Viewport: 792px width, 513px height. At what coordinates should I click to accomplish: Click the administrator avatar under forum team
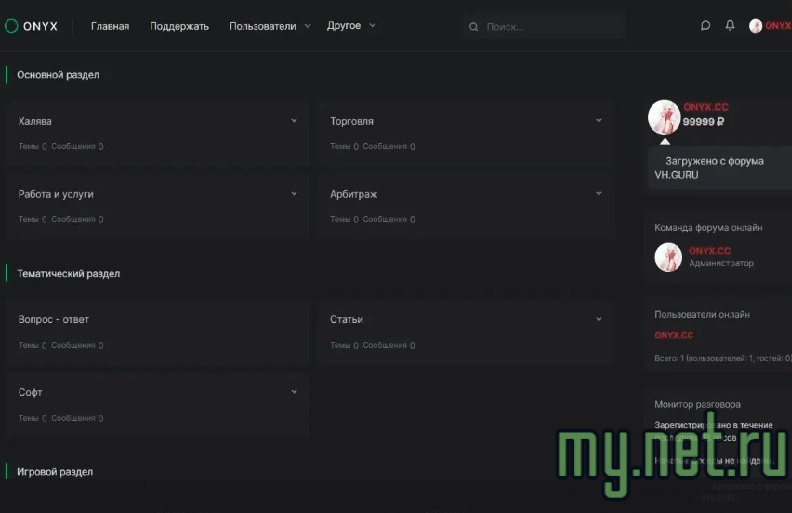pyautogui.click(x=668, y=257)
